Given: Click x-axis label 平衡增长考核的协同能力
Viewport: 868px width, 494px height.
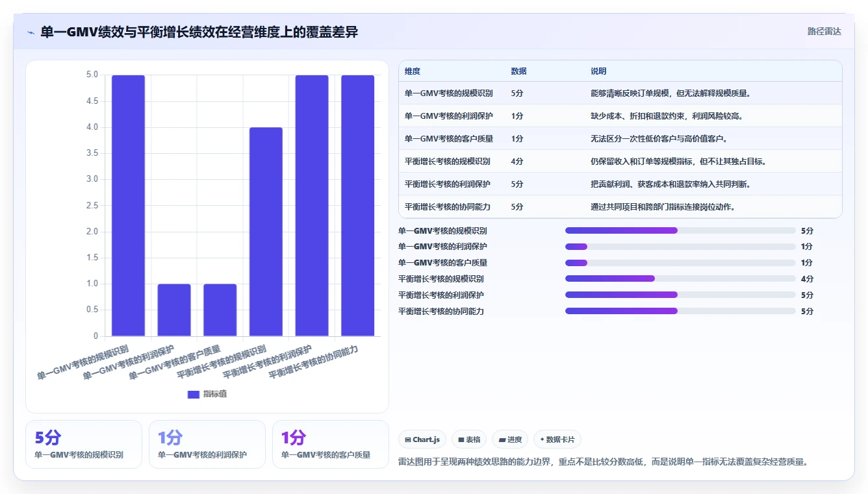Looking at the screenshot, I should click(x=314, y=362).
